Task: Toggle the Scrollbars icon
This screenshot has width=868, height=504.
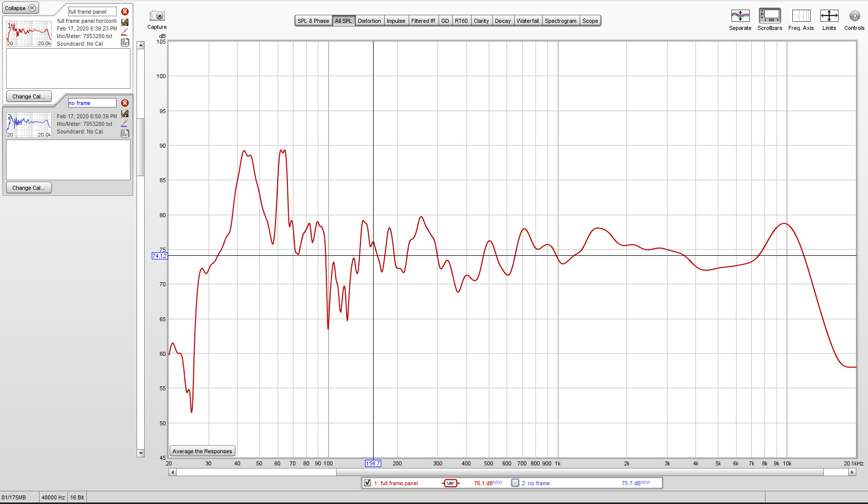Action: [770, 16]
